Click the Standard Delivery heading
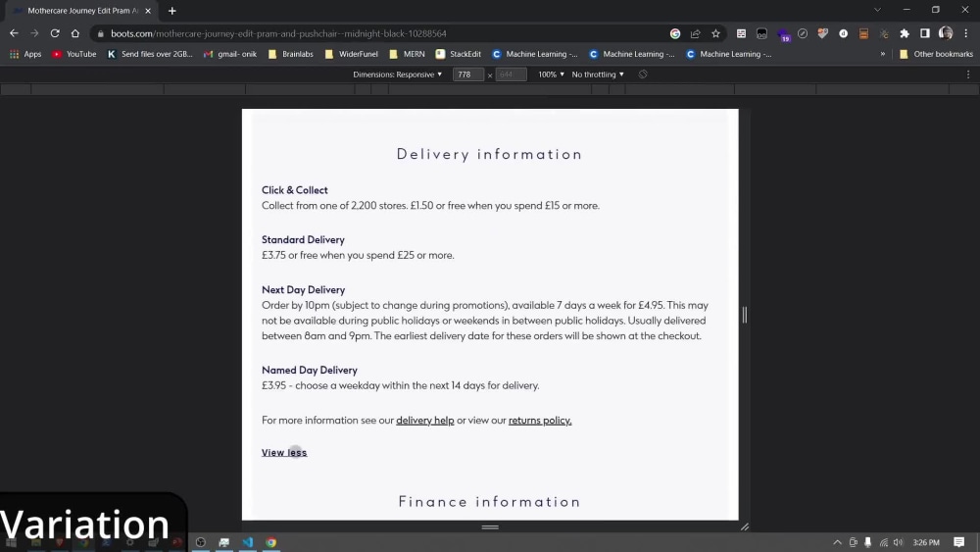Viewport: 980px width, 552px height. (x=303, y=239)
